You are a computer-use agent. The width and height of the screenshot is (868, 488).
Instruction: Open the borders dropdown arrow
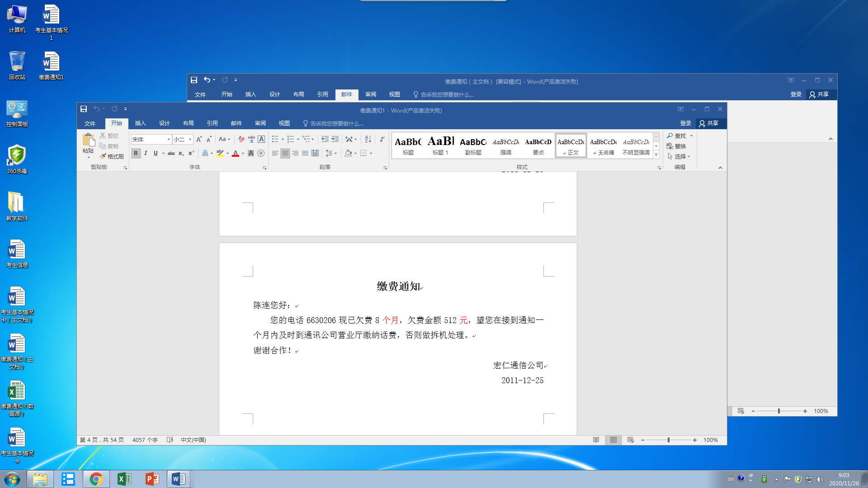[371, 153]
